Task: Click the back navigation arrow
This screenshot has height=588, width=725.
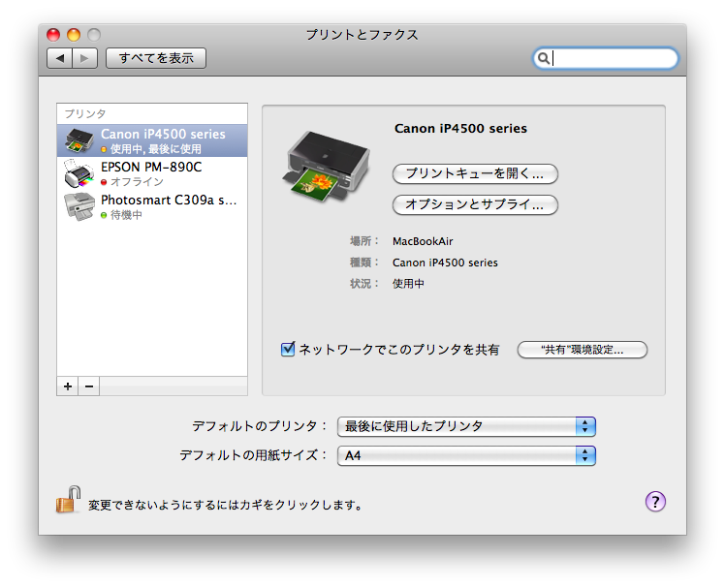Action: (60, 58)
